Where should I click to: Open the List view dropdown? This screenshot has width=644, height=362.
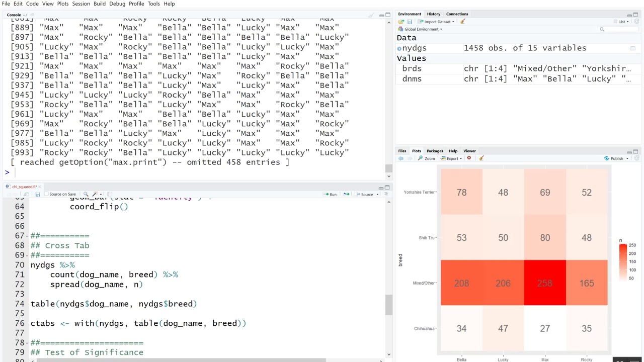(x=622, y=22)
